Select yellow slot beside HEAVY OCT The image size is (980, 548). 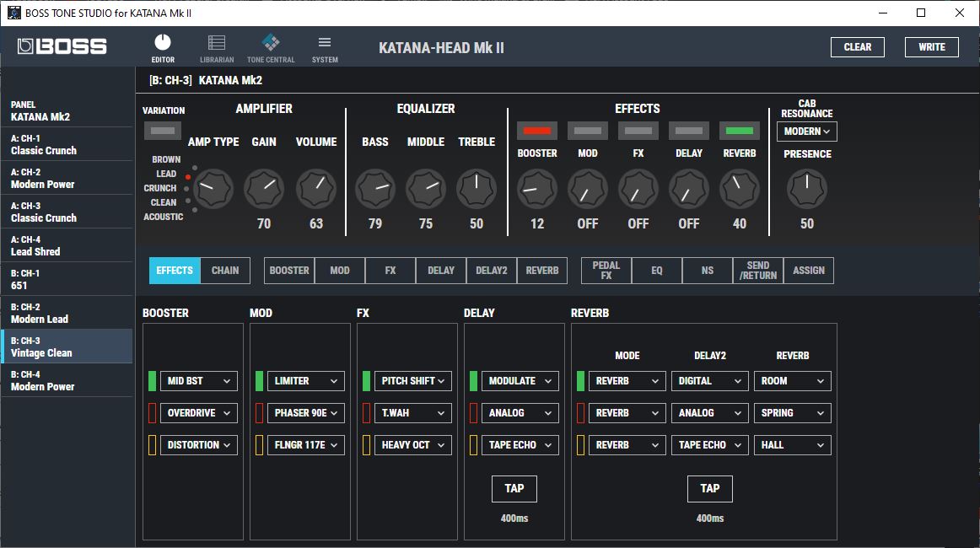tap(366, 445)
